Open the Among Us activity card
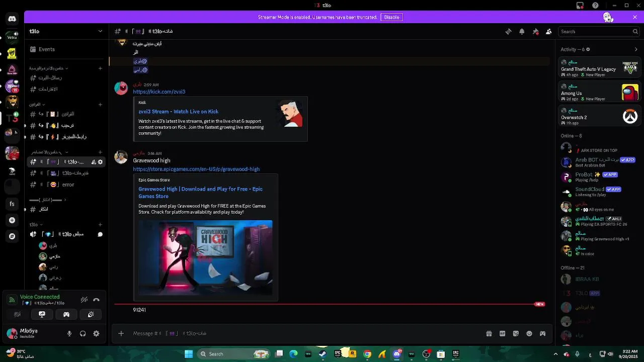The image size is (644, 362). point(599,92)
